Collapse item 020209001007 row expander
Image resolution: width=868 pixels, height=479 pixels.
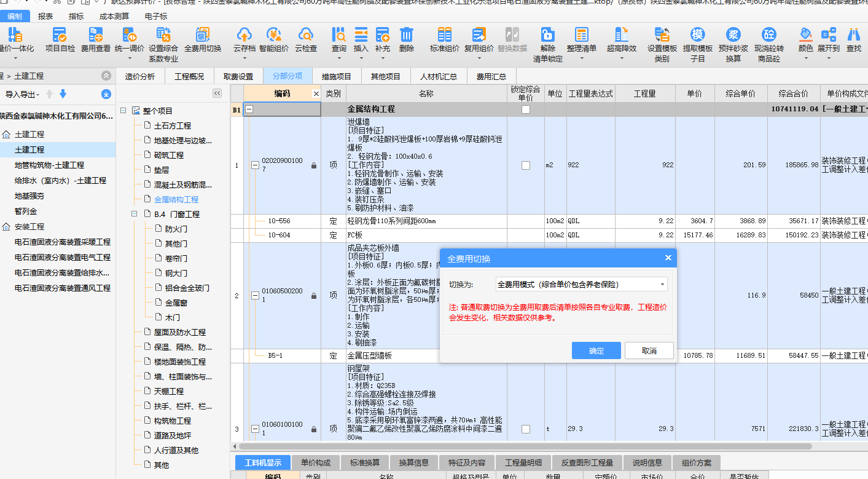(255, 165)
